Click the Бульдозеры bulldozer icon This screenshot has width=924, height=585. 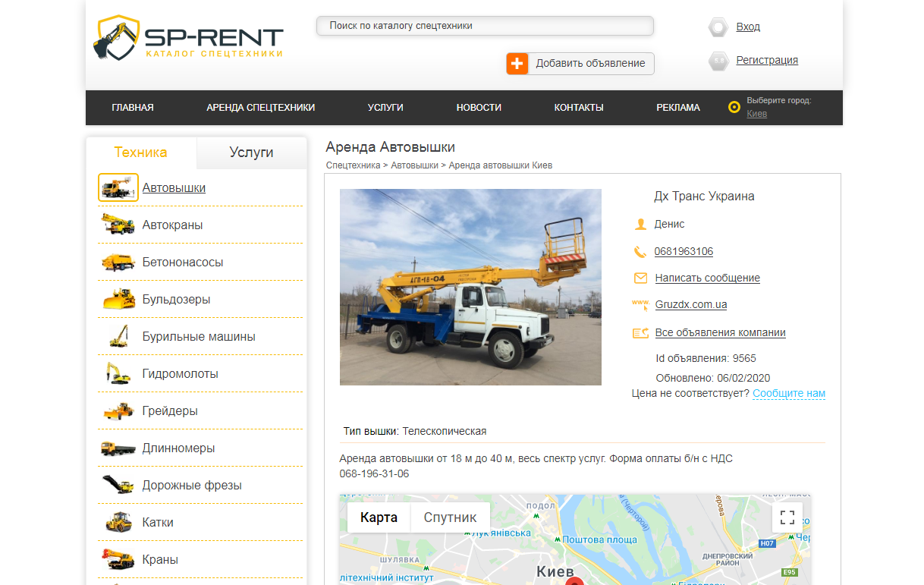[118, 299]
